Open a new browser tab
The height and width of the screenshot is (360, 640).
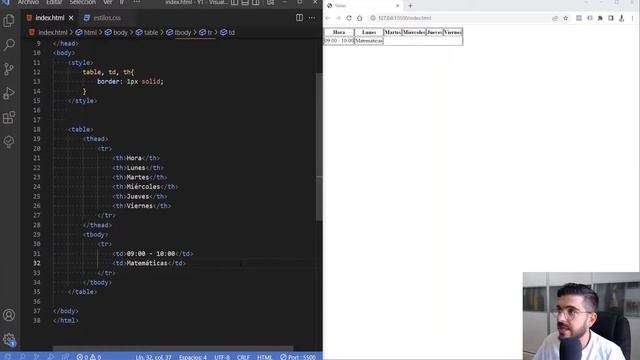[x=410, y=6]
